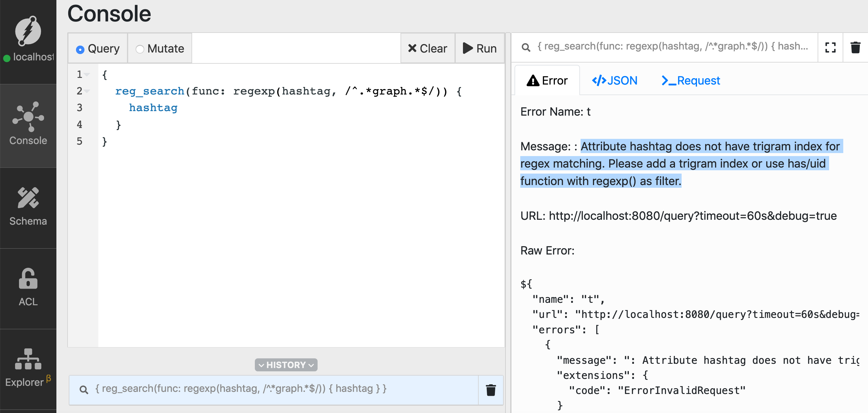
Task: Click the 'Error Name: t' line
Action: [555, 112]
